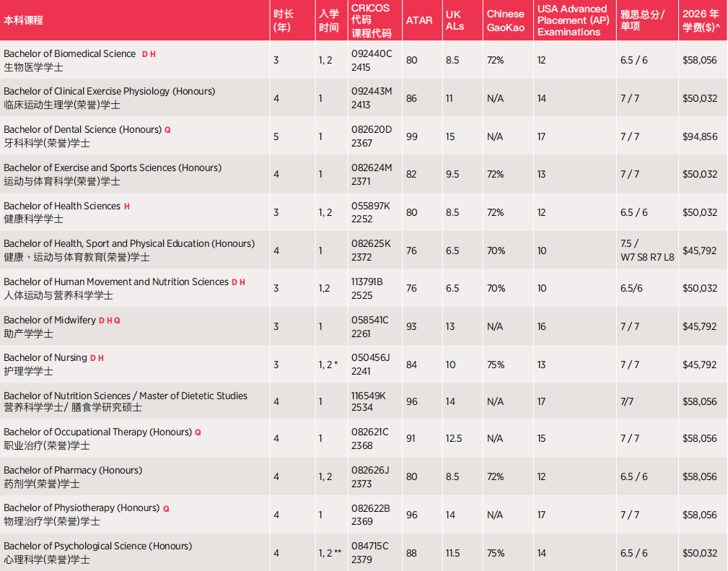This screenshot has height=571, width=728.
Task: Click the USA Advanced Placement (AP) Examinations header
Action: tap(574, 20)
